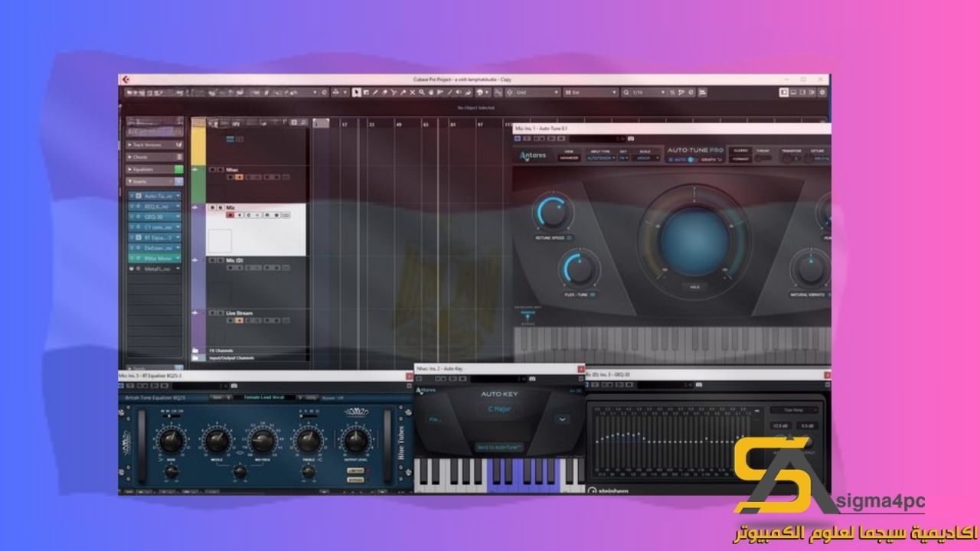Viewport: 980px width, 551px height.
Task: Click the C Major key display
Action: point(499,409)
